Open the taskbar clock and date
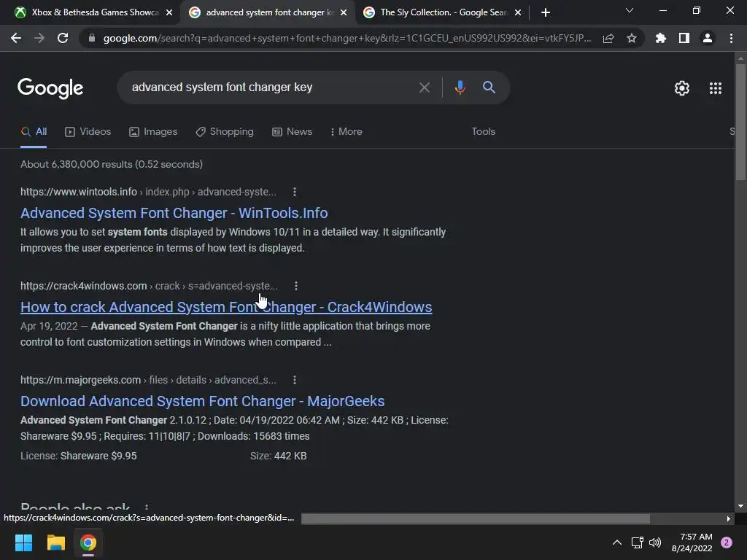This screenshot has height=560, width=747. 692,542
